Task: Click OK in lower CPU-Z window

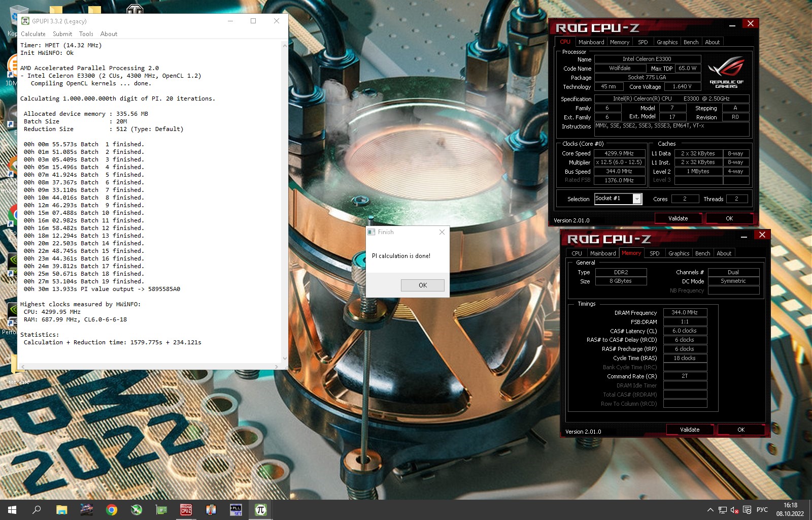Action: 741,430
